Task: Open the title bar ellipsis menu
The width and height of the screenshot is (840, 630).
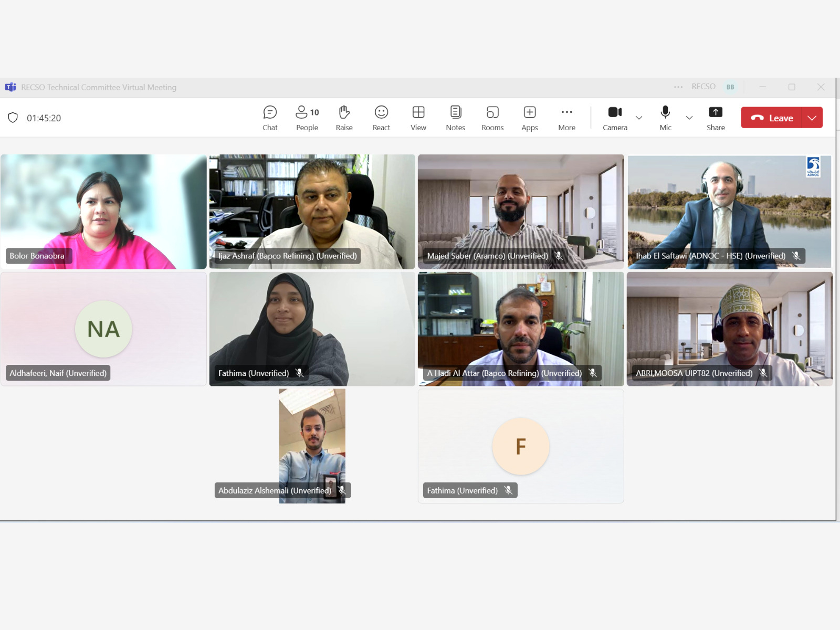Action: click(678, 87)
